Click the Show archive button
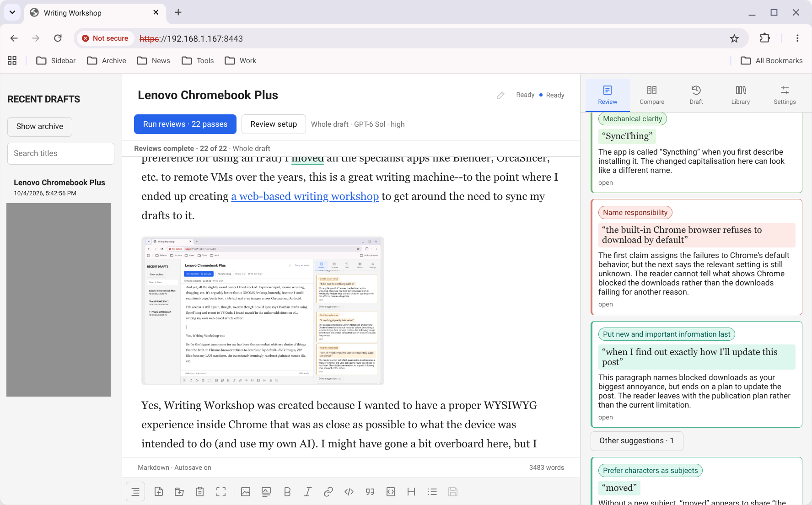This screenshot has width=812, height=505. [x=40, y=127]
